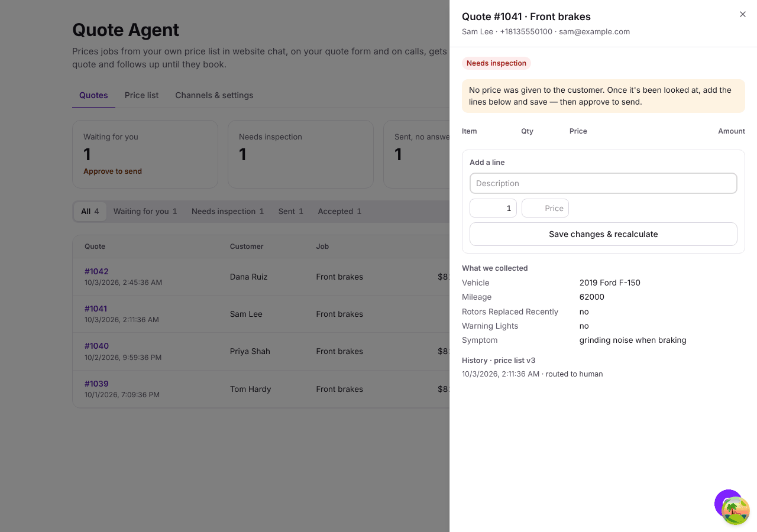This screenshot has height=532, width=757.
Task: Show only Accepted 1 quotes
Action: [339, 211]
